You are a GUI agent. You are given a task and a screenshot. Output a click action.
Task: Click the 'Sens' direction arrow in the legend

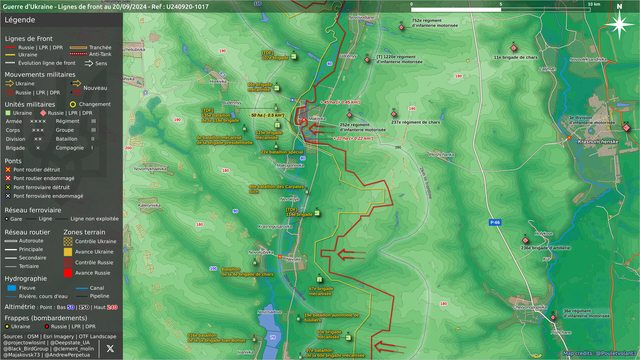click(89, 63)
